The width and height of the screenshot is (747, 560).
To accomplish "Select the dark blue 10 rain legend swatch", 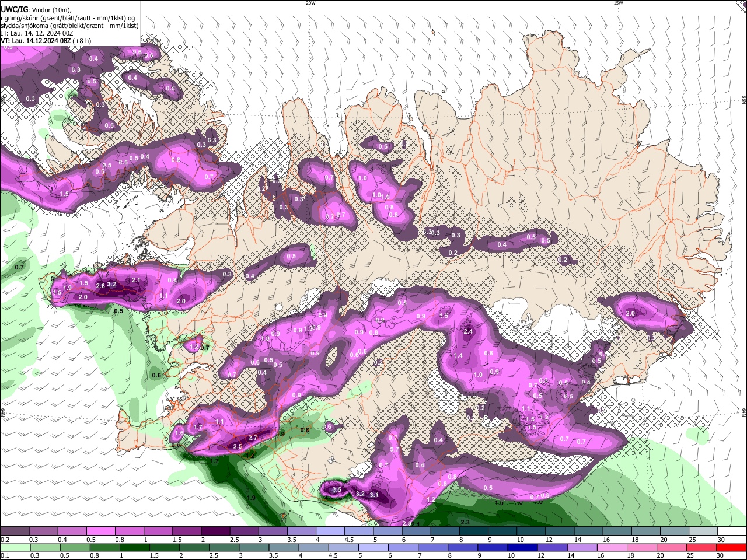I will pos(523,547).
